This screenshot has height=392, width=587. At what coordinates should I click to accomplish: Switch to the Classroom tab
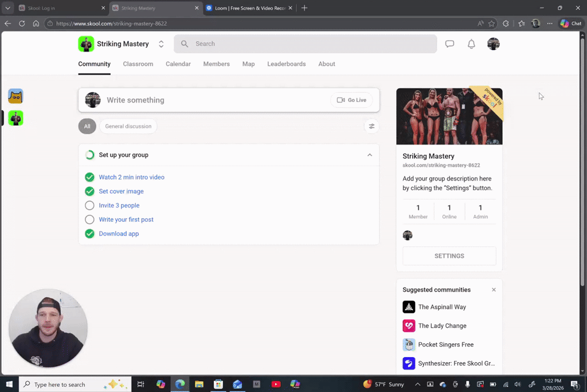coord(138,64)
